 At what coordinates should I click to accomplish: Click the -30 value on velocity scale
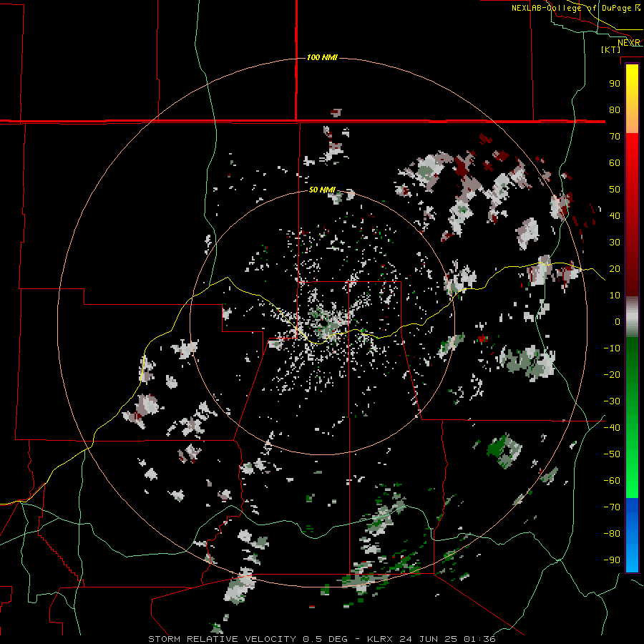tap(612, 401)
